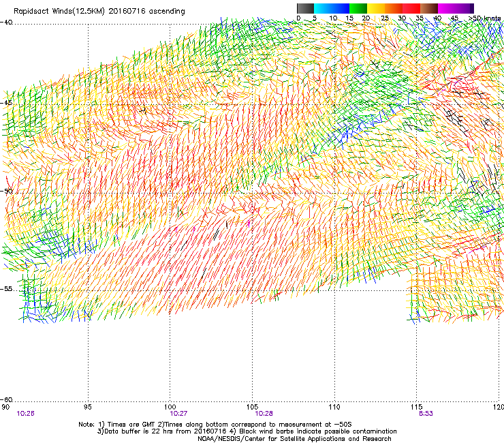Click the legend label 10
Screen dimensions: 504x443
(x=333, y=18)
